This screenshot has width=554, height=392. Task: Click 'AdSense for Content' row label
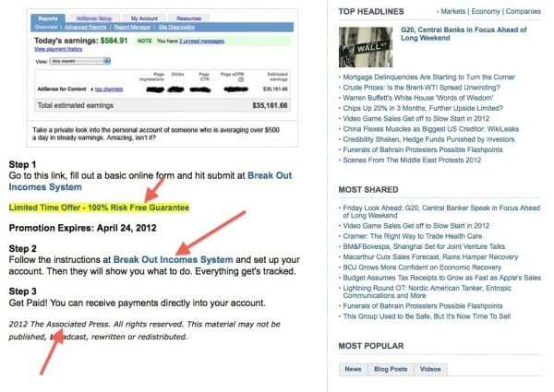pos(62,89)
